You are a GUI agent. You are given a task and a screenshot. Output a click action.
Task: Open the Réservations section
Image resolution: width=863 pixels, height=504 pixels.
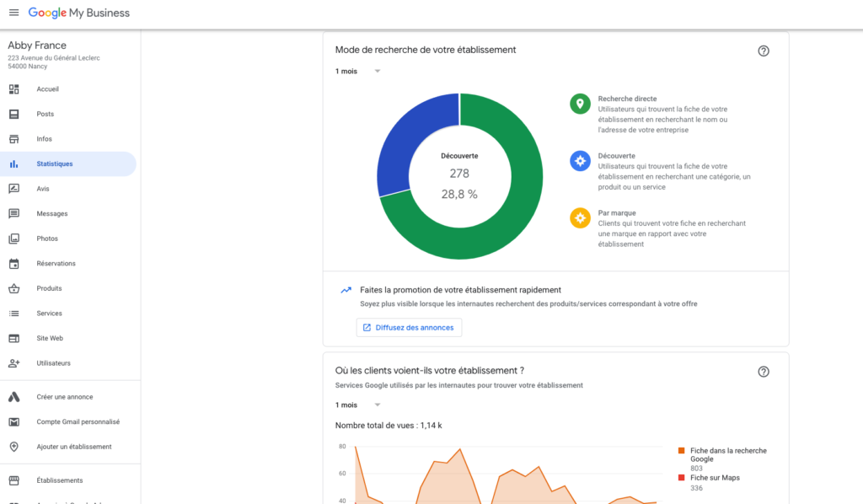coord(16,263)
